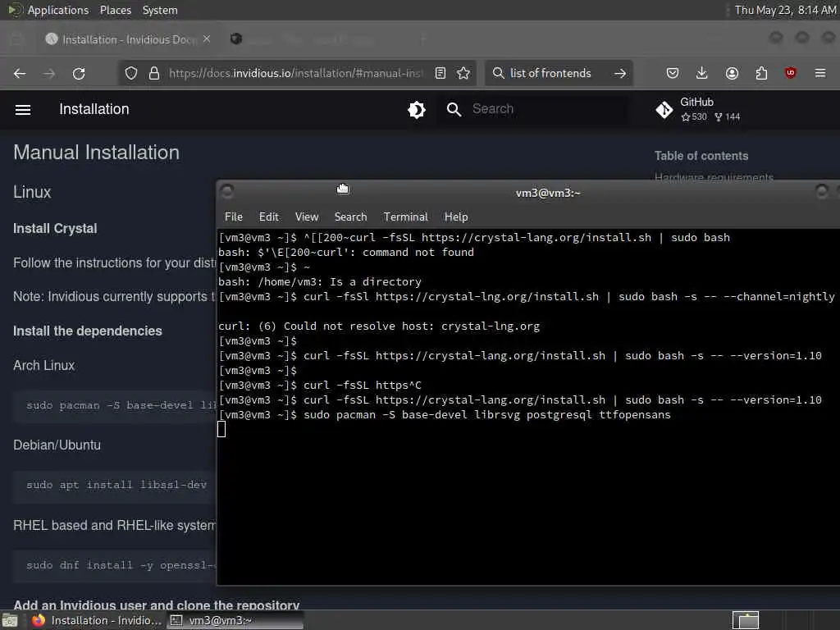This screenshot has height=630, width=840.
Task: Toggle reader view icon in address bar
Action: point(441,73)
